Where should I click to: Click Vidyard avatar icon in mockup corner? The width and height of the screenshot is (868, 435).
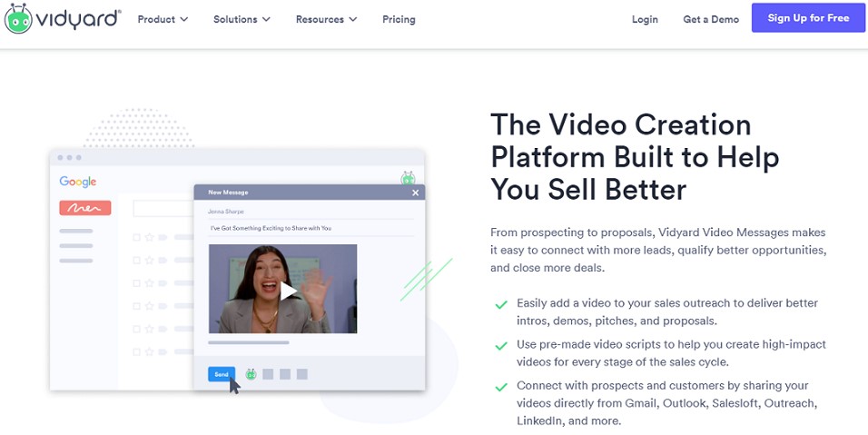pyautogui.click(x=408, y=178)
